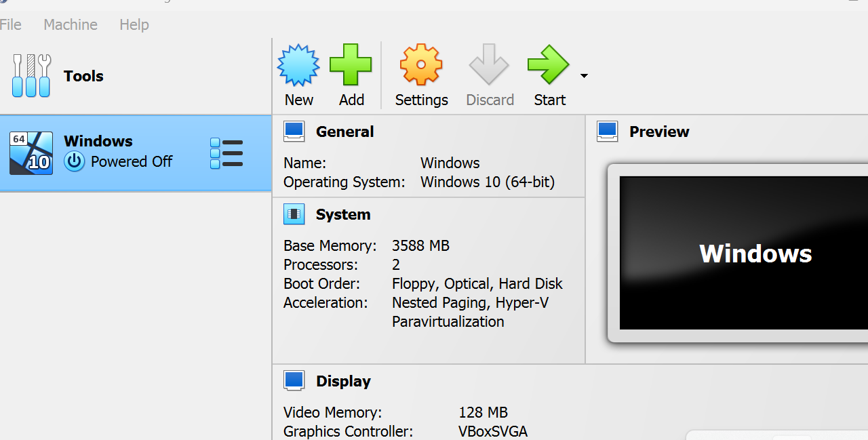
Task: Click the Discard arrow icon
Action: pos(489,65)
